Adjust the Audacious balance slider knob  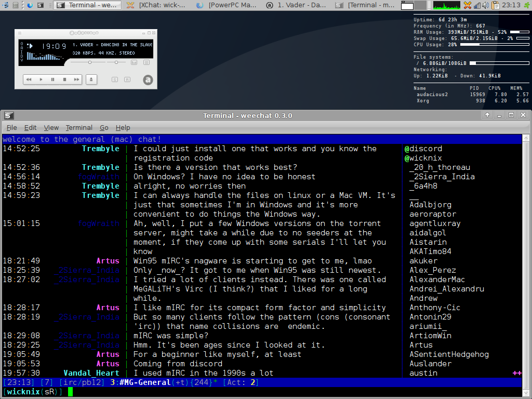(116, 62)
